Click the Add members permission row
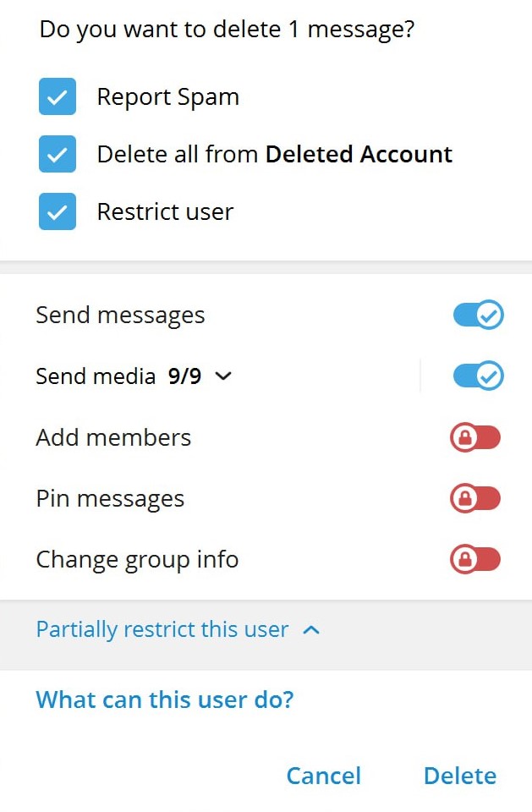This screenshot has width=532, height=812. point(113,437)
